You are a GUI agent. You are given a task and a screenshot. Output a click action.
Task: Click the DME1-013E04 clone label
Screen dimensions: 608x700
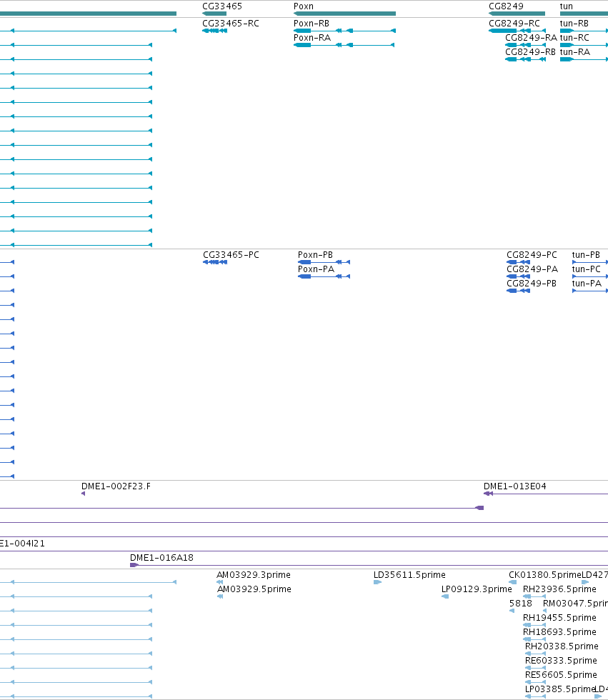click(514, 486)
